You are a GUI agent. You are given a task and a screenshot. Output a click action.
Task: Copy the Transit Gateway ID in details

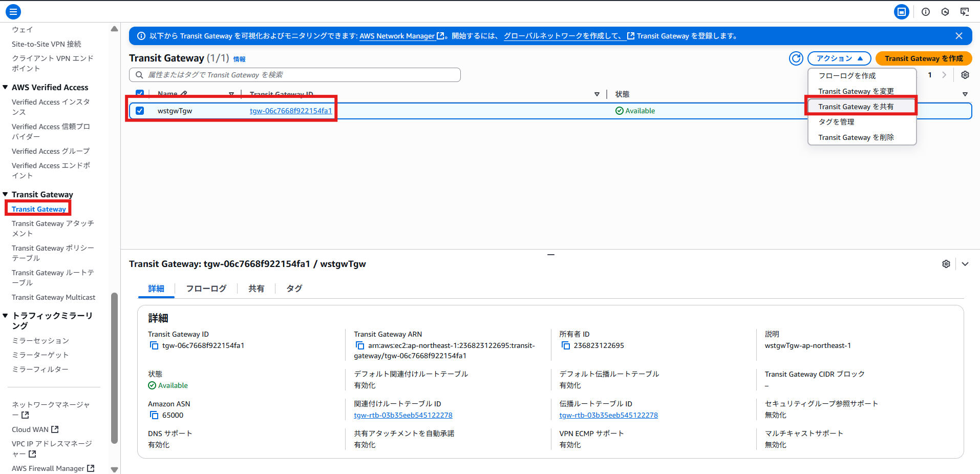coord(154,345)
